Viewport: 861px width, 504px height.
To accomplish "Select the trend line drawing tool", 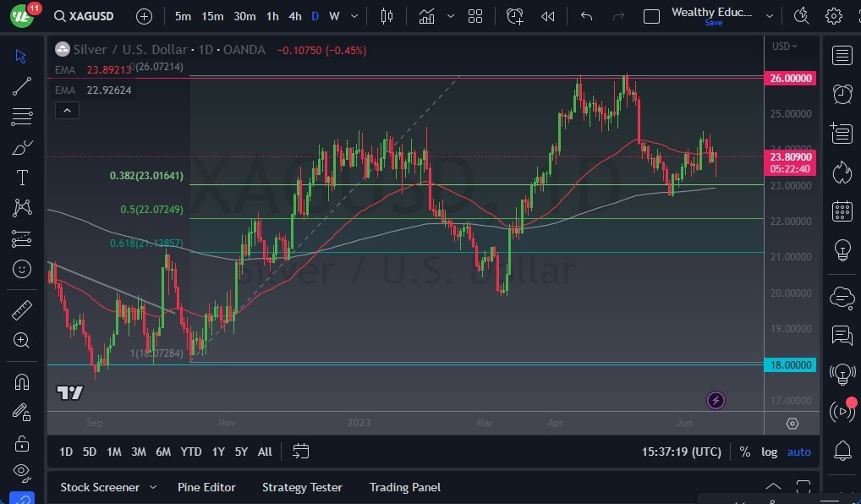I will 22,86.
